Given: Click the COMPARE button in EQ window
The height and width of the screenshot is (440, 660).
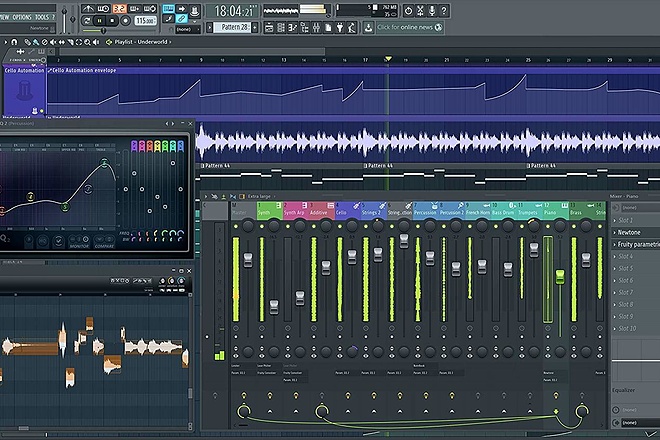Looking at the screenshot, I should (104, 242).
